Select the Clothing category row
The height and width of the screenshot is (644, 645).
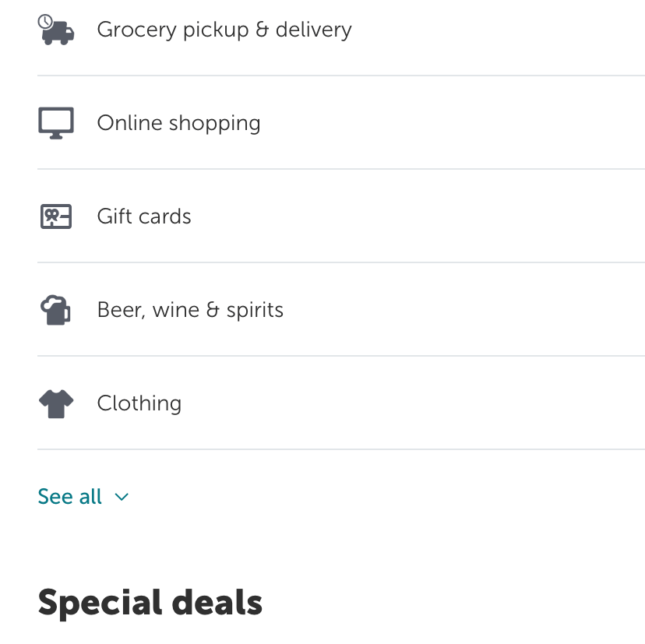coord(139,403)
